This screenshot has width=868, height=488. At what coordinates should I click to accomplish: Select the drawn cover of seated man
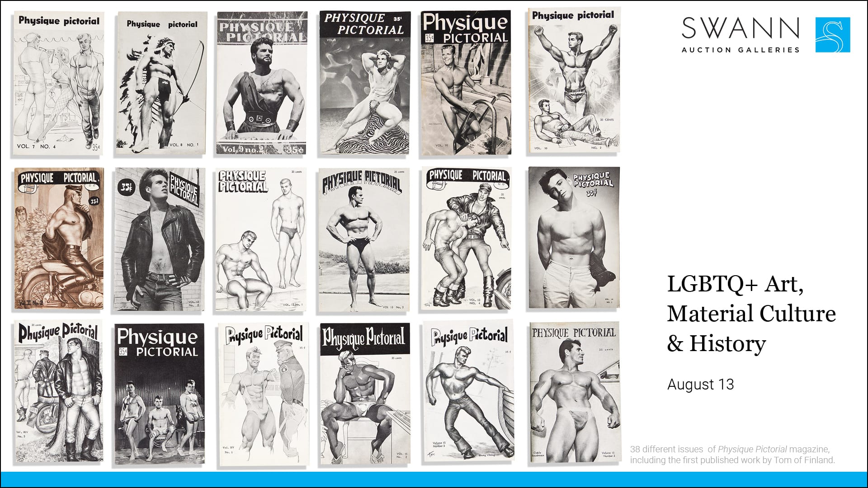[x=365, y=394]
